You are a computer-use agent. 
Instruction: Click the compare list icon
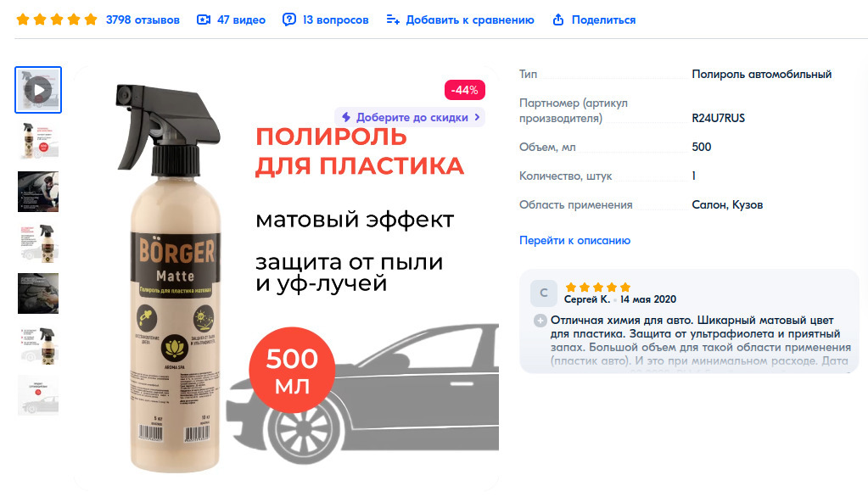tap(393, 20)
